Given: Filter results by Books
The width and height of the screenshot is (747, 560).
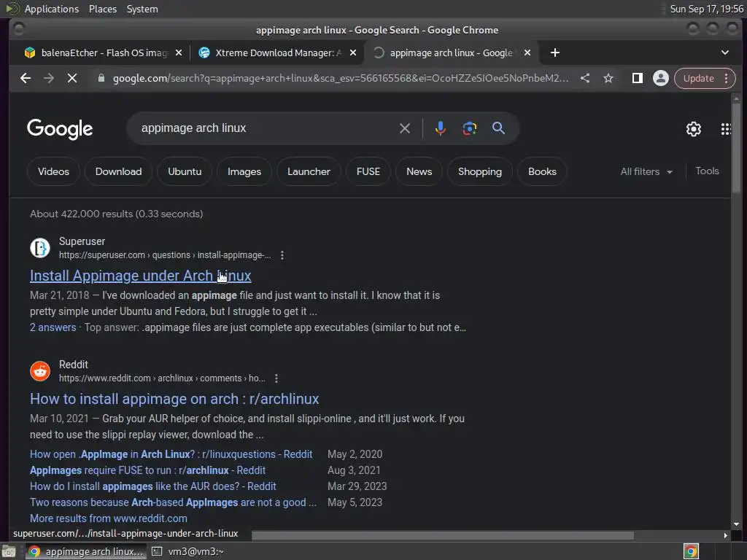Looking at the screenshot, I should [542, 171].
